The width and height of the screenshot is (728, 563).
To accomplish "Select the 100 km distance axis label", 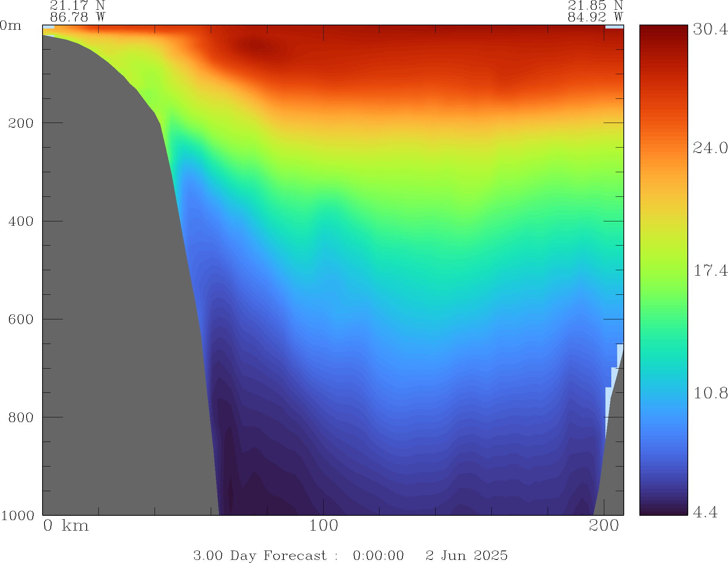I will tap(324, 526).
